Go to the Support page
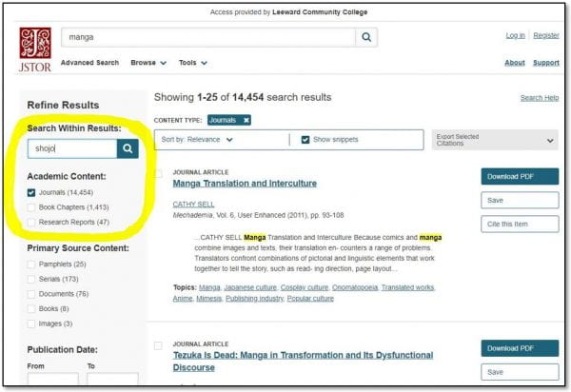This screenshot has height=392, width=571. pos(546,63)
